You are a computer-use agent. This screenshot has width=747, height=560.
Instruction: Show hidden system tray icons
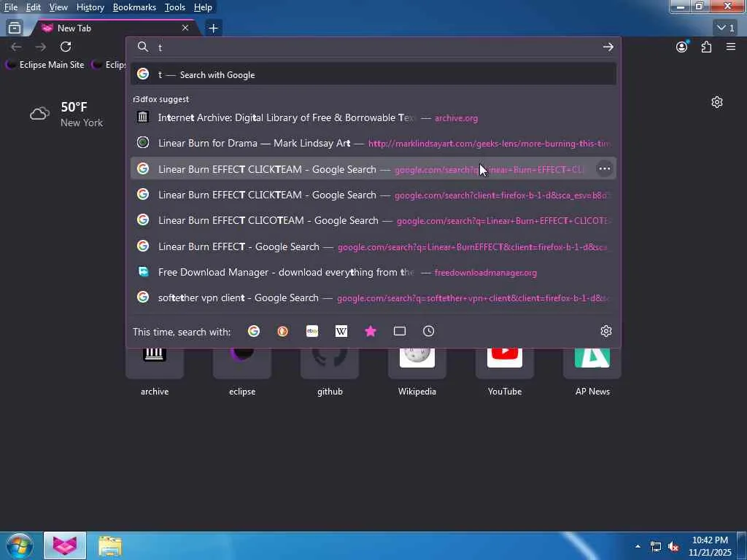coord(638,547)
